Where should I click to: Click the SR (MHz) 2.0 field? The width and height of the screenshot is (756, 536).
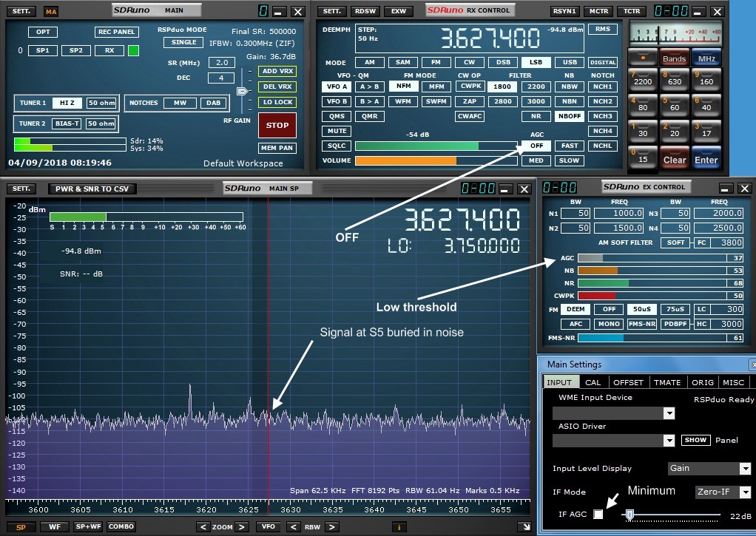pyautogui.click(x=222, y=62)
